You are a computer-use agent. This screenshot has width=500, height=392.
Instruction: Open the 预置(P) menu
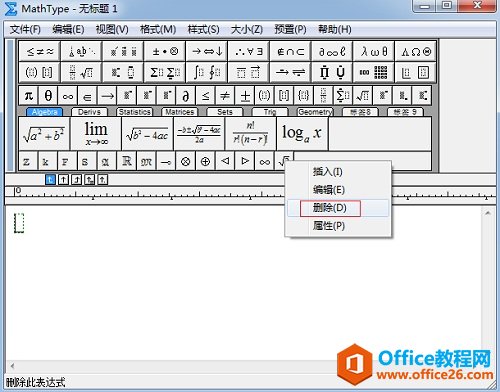coord(290,30)
